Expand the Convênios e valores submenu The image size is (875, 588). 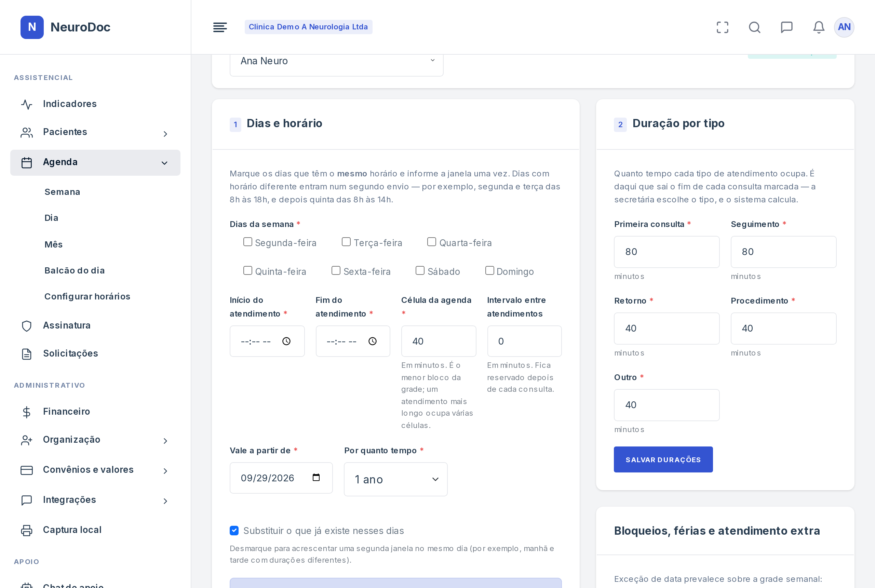pyautogui.click(x=165, y=471)
